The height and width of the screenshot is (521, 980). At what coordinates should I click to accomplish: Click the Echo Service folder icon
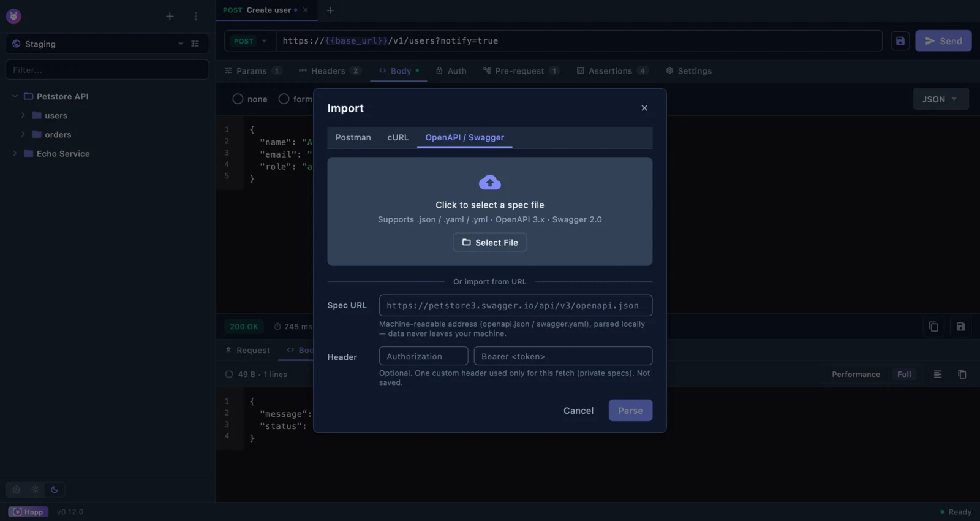point(28,153)
